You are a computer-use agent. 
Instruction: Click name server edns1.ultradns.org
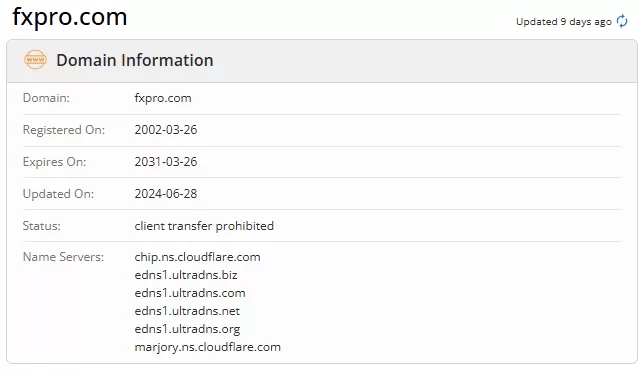coord(187,329)
